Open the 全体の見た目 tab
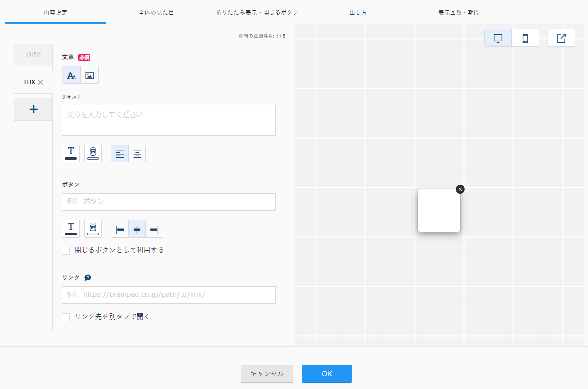The image size is (588, 389). 156,12
